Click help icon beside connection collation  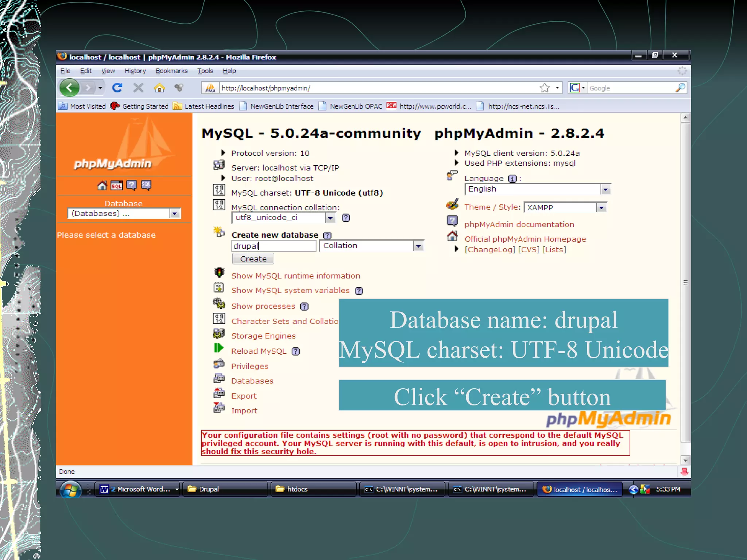(x=346, y=218)
